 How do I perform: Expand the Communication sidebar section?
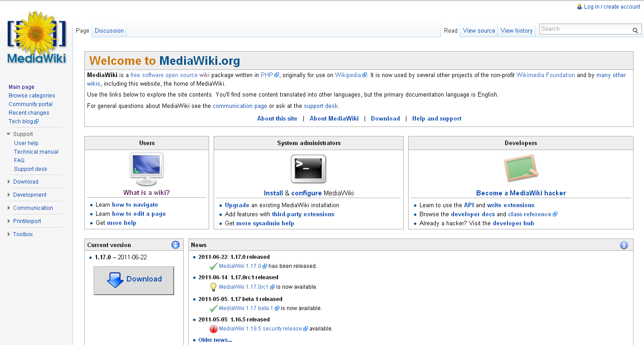point(9,208)
